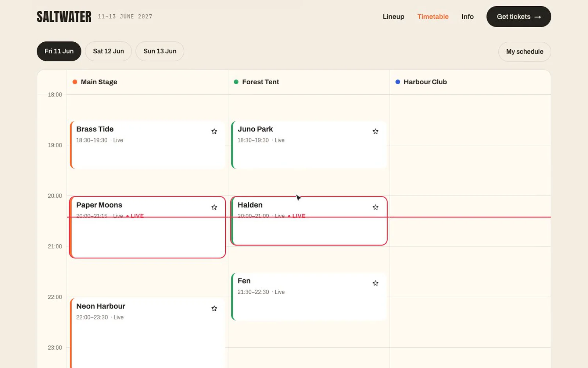Click the 19:00 time label
This screenshot has width=588, height=368.
pos(55,145)
